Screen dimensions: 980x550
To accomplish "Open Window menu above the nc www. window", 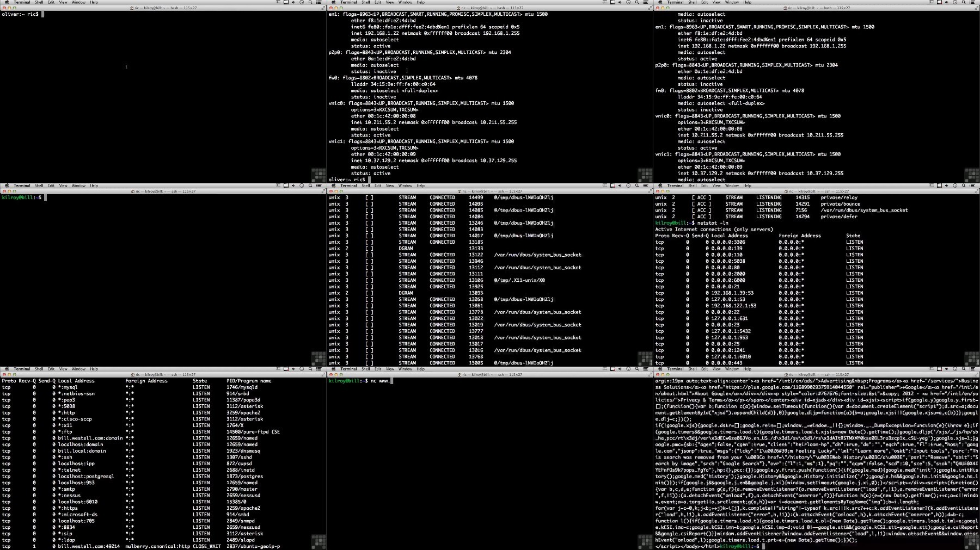I will [x=406, y=369].
